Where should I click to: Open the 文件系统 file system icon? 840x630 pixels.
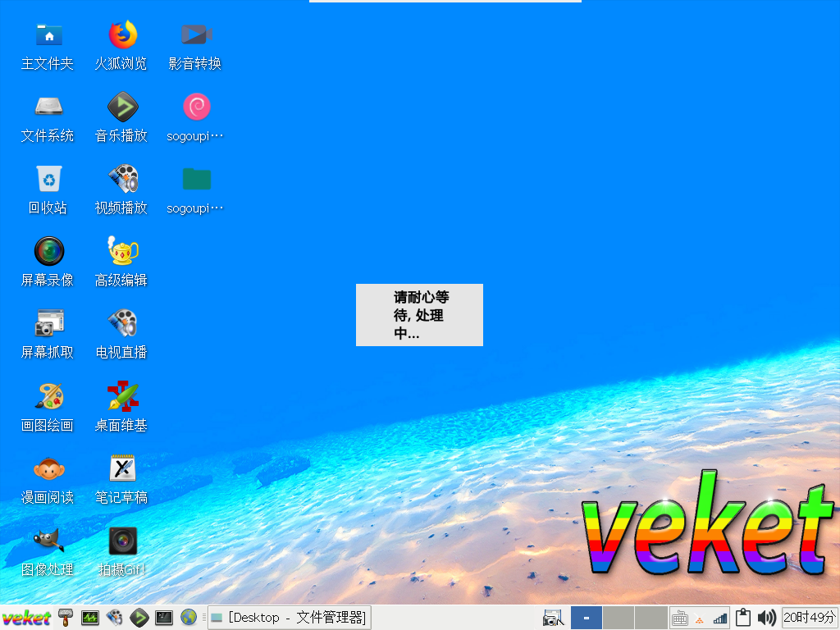tap(48, 107)
